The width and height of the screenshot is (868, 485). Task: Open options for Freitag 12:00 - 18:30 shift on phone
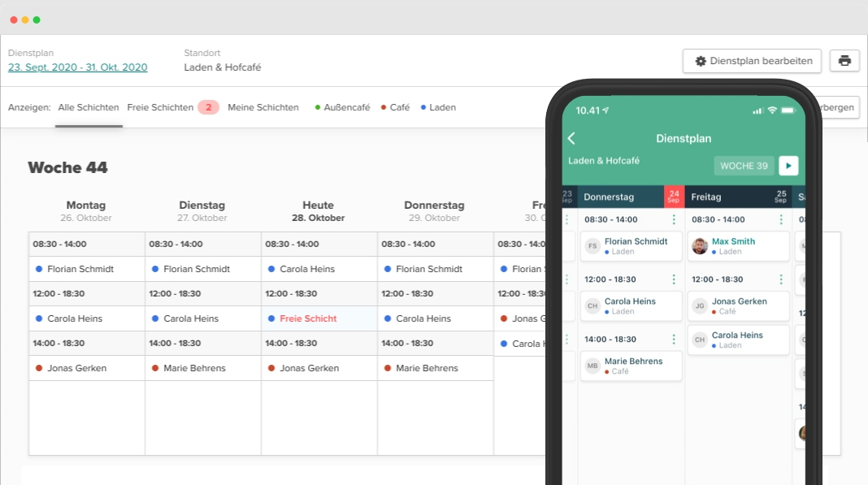pyautogui.click(x=781, y=279)
